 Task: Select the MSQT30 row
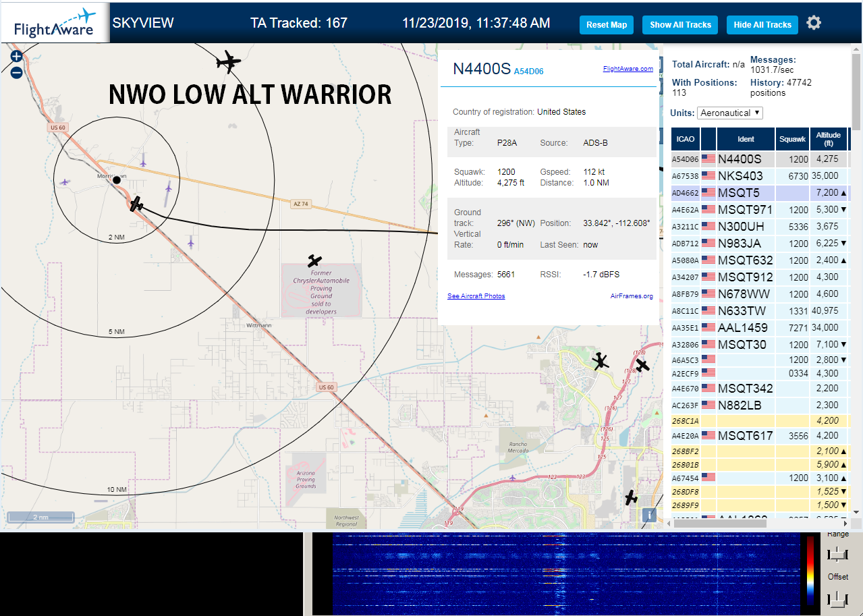(x=760, y=344)
